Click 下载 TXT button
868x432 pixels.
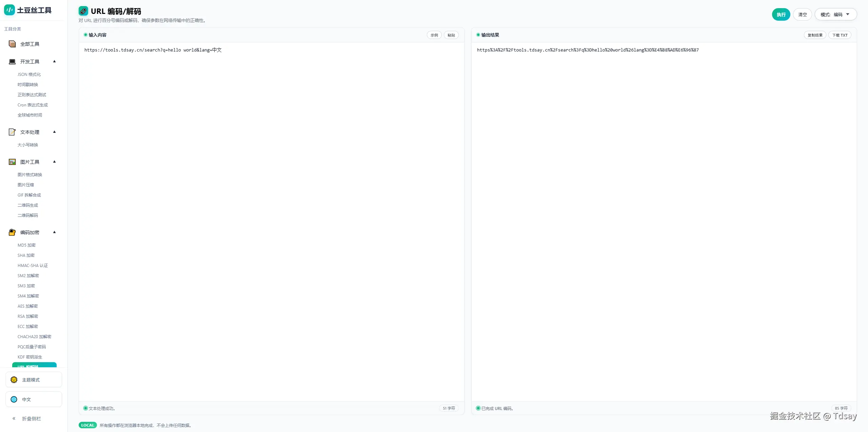coord(840,35)
